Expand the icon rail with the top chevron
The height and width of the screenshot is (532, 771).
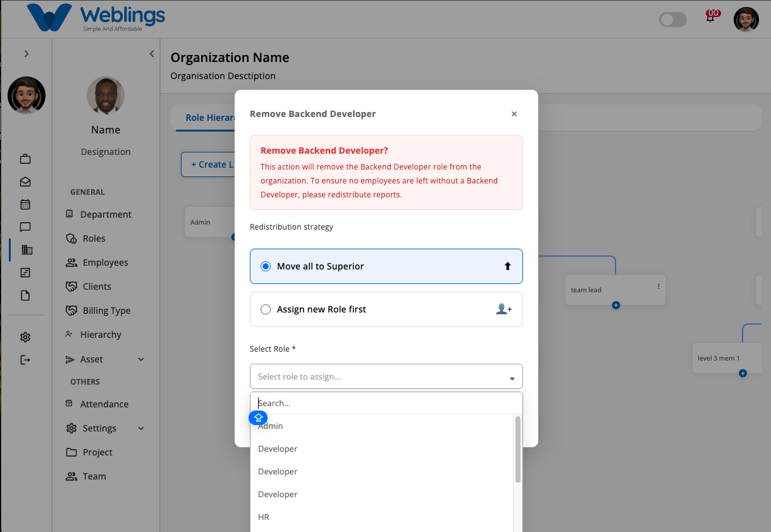27,54
